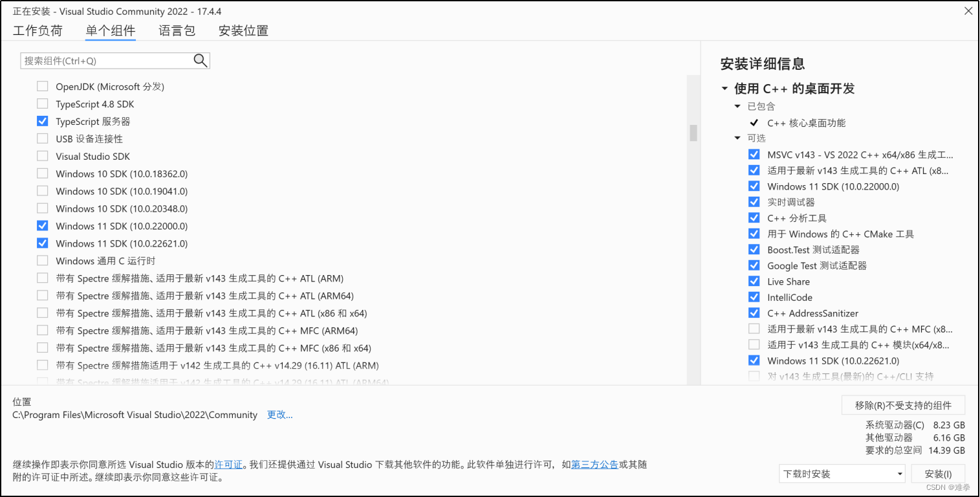
Task: Click the 安装(I) button
Action: 938,474
